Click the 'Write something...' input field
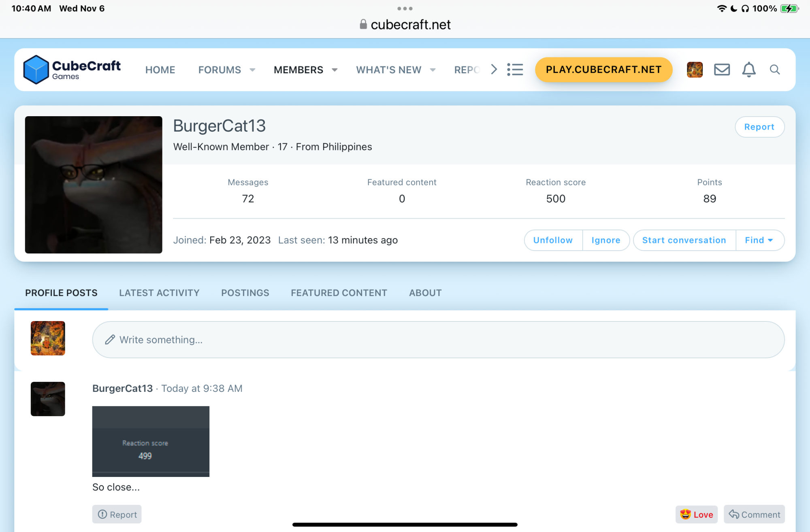Screen dimensions: 810x532 pos(438,340)
